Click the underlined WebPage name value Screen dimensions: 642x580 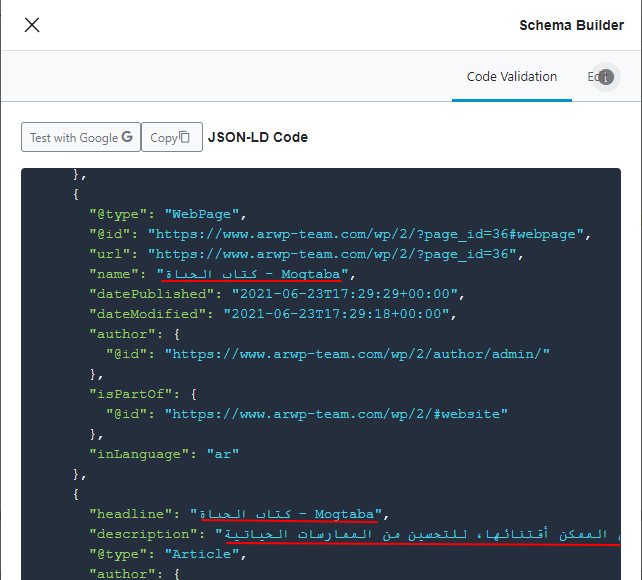pyautogui.click(x=255, y=274)
